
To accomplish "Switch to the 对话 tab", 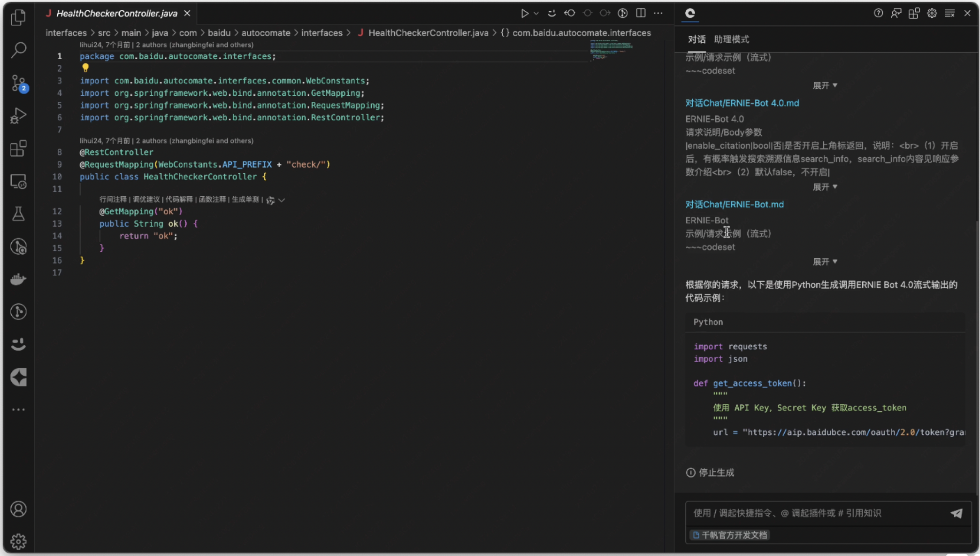I will pos(697,39).
